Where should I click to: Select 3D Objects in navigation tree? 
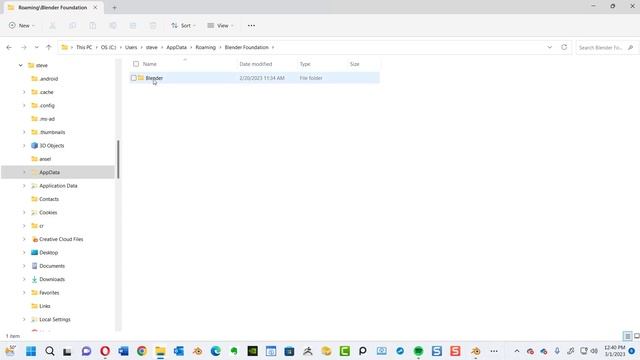tap(51, 146)
